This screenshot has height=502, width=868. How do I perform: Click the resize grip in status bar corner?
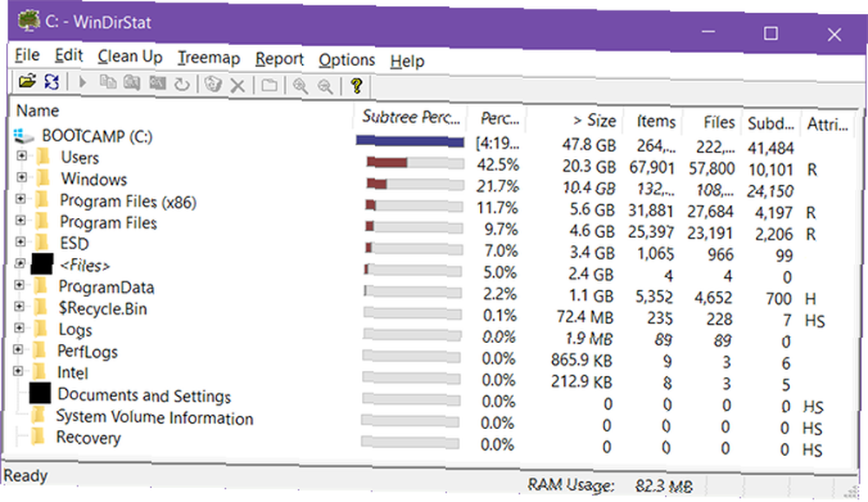click(x=851, y=492)
